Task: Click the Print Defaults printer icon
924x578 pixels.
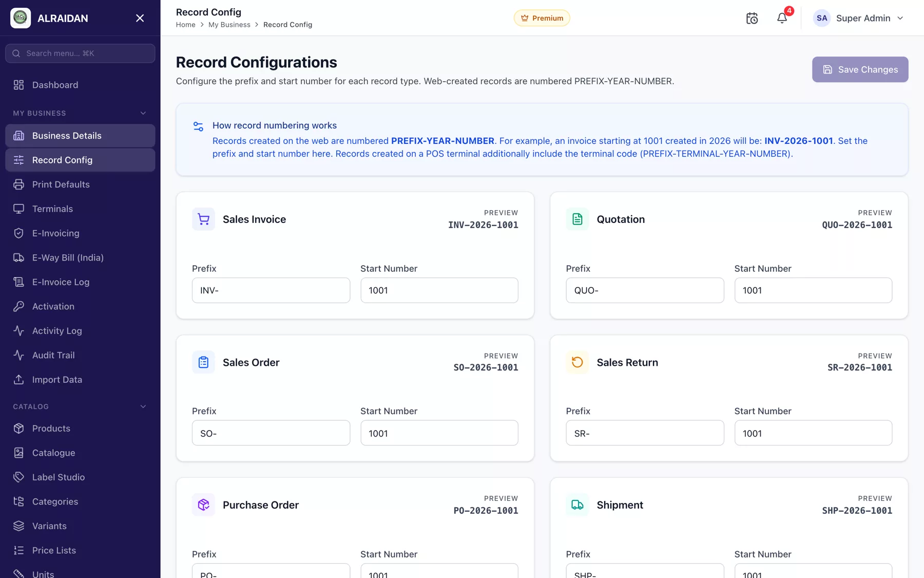Action: (x=19, y=184)
